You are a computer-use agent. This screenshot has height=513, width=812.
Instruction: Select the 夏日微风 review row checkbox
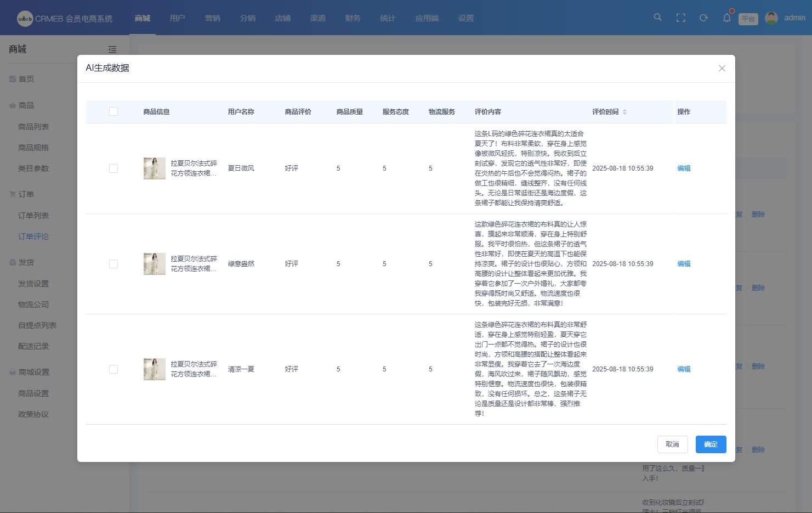coord(113,168)
